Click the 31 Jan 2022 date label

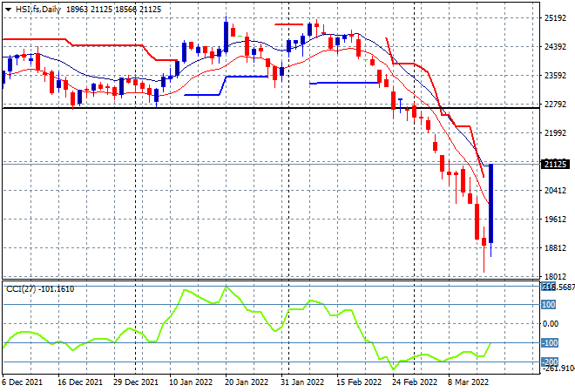(302, 382)
